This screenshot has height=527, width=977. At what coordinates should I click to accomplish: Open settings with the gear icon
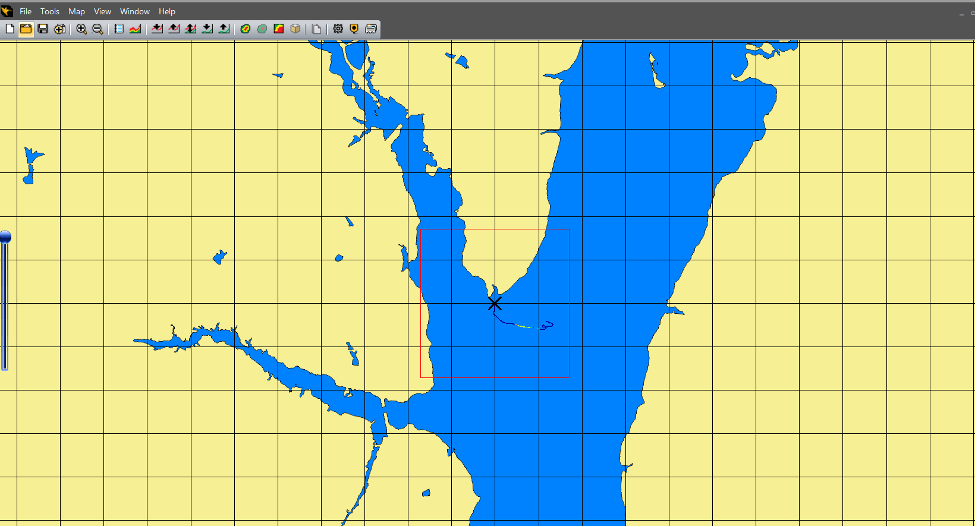pyautogui.click(x=338, y=29)
